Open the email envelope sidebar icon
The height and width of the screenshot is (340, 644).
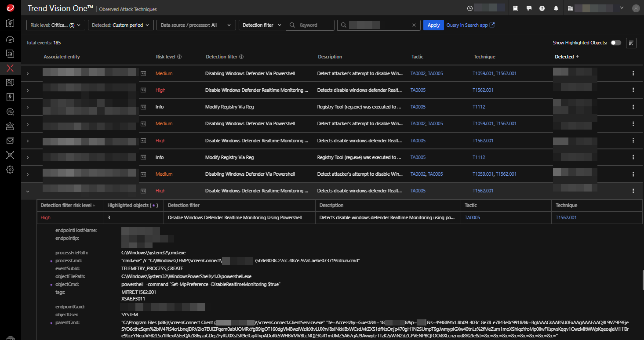[10, 141]
